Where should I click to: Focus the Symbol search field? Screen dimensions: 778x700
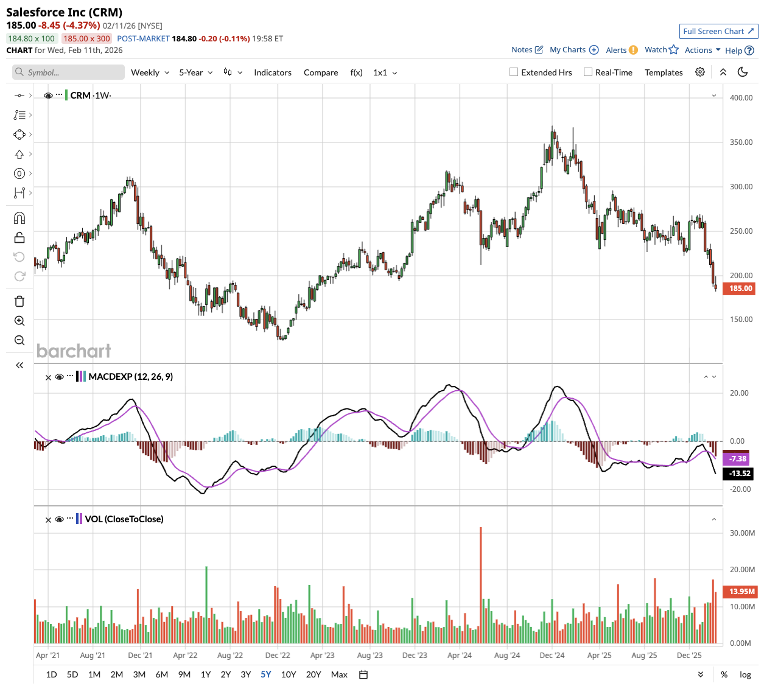[x=68, y=72]
